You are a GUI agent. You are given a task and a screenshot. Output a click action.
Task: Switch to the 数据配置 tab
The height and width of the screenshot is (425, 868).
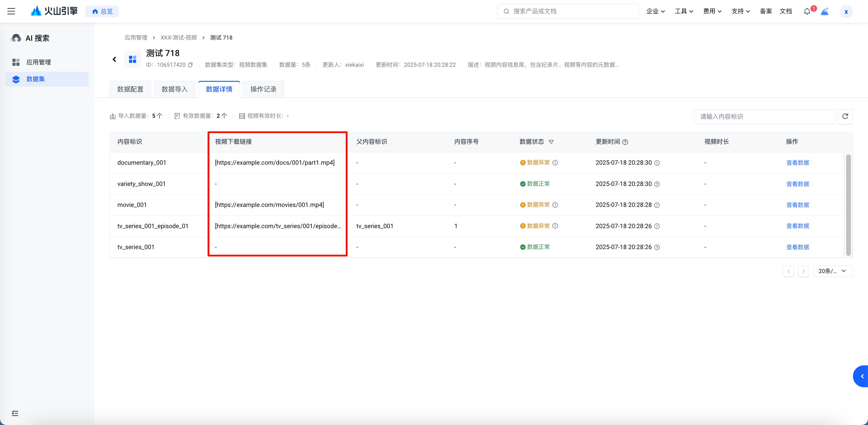click(130, 89)
